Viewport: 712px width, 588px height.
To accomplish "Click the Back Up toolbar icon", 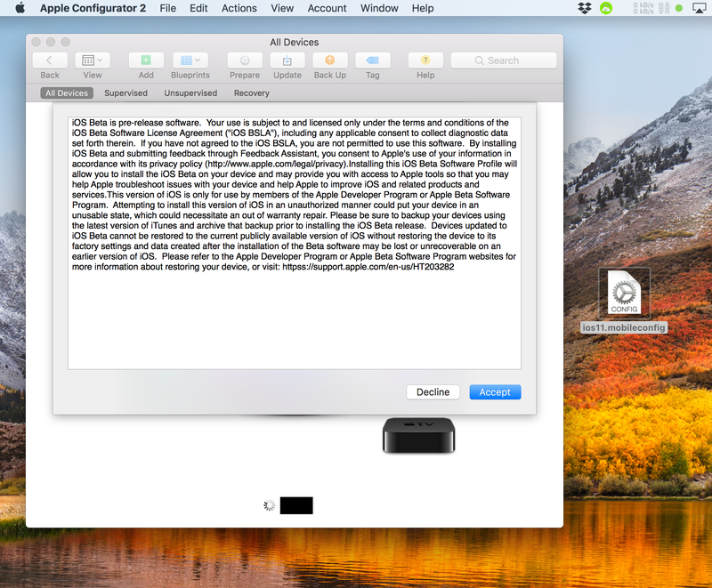I will tap(330, 60).
